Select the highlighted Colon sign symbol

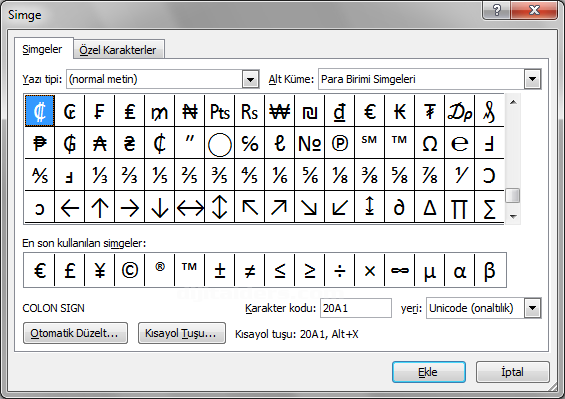40,111
